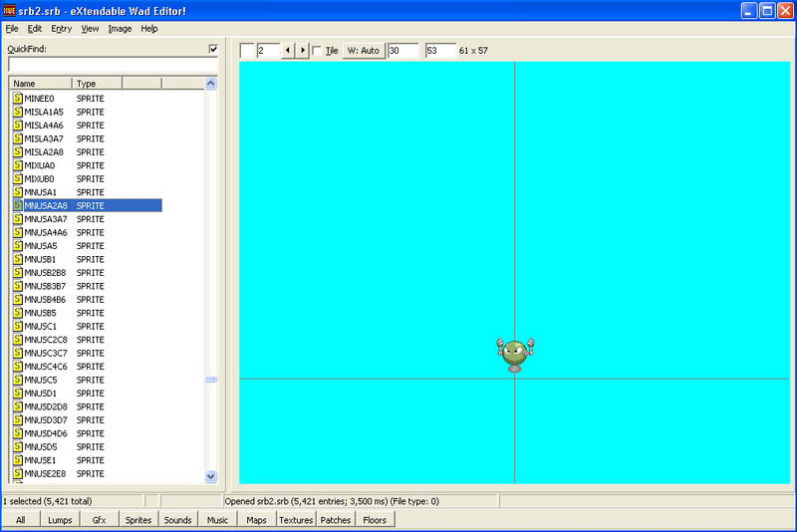Click the W: Auto button
Screen dimensions: 797x532
[364, 51]
